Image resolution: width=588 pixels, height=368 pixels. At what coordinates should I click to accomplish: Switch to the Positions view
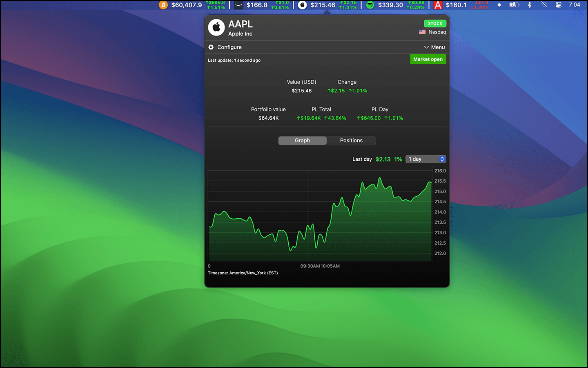[351, 141]
